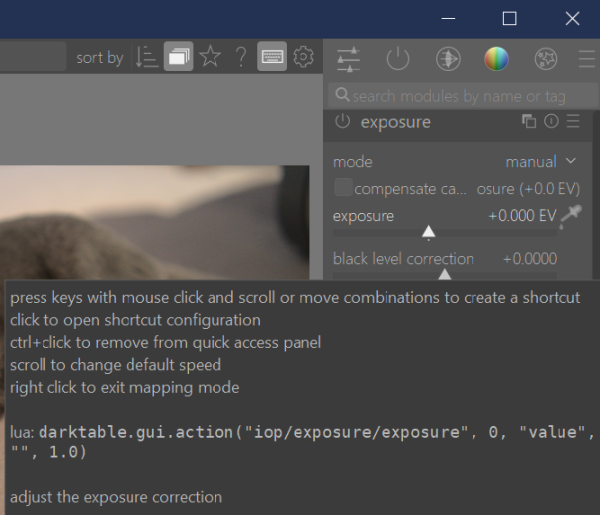Click the exposure module reset icon
Viewport: 600px width, 515px height.
tap(551, 121)
